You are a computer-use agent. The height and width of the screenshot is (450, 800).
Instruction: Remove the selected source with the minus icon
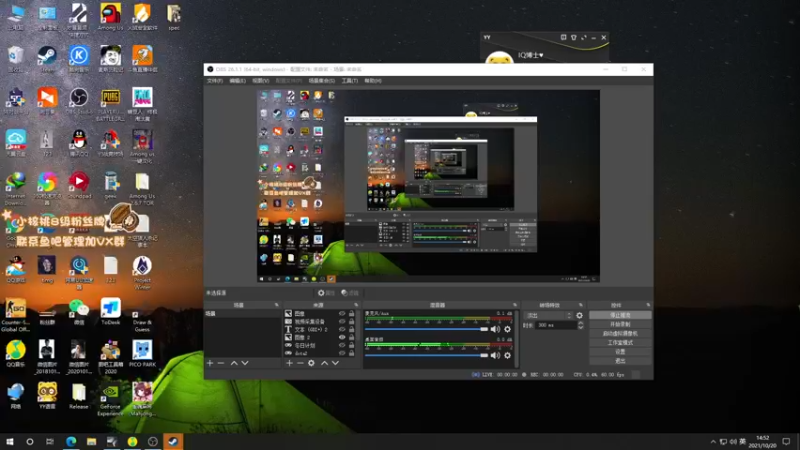click(x=300, y=363)
